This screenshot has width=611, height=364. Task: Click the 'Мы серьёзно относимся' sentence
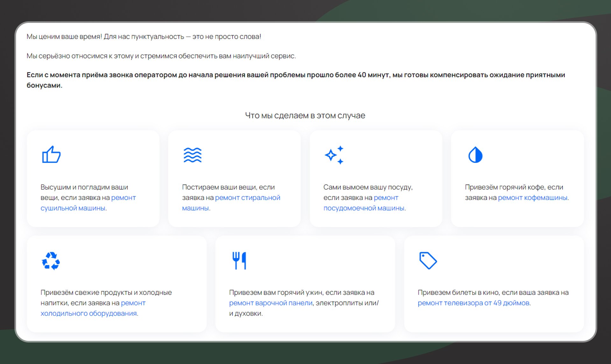[161, 56]
